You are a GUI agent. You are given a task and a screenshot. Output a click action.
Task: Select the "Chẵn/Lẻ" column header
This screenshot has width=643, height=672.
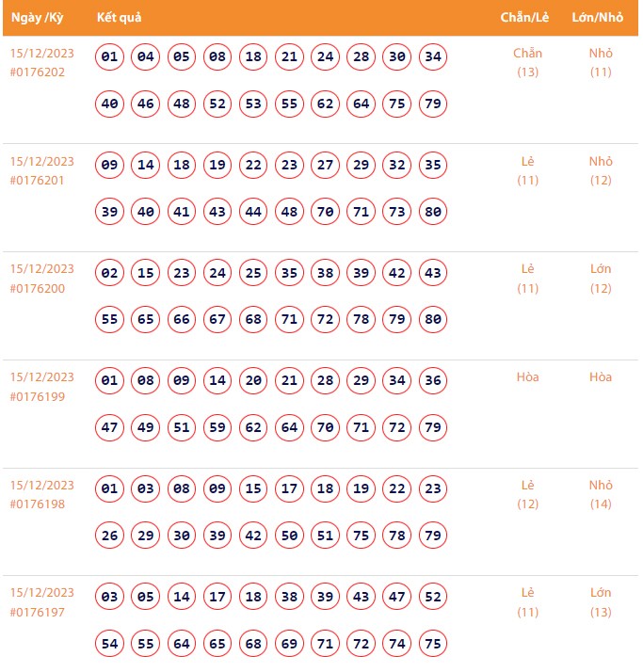[x=527, y=18]
